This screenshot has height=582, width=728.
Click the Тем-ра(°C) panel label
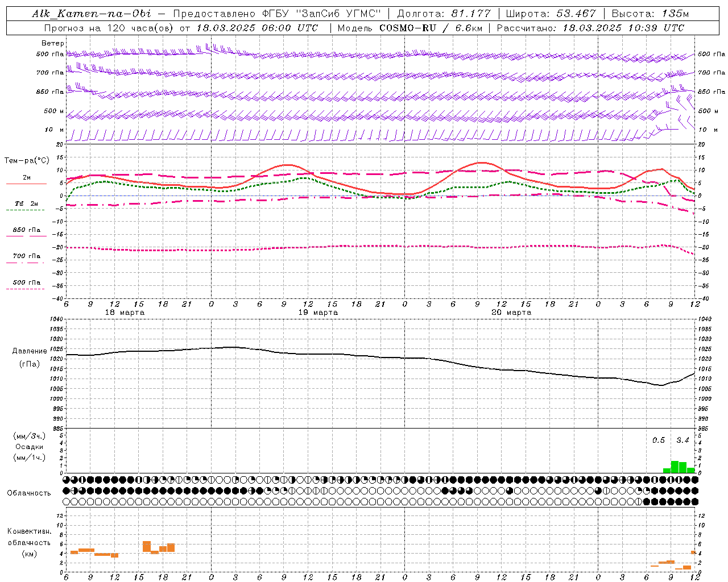point(27,161)
